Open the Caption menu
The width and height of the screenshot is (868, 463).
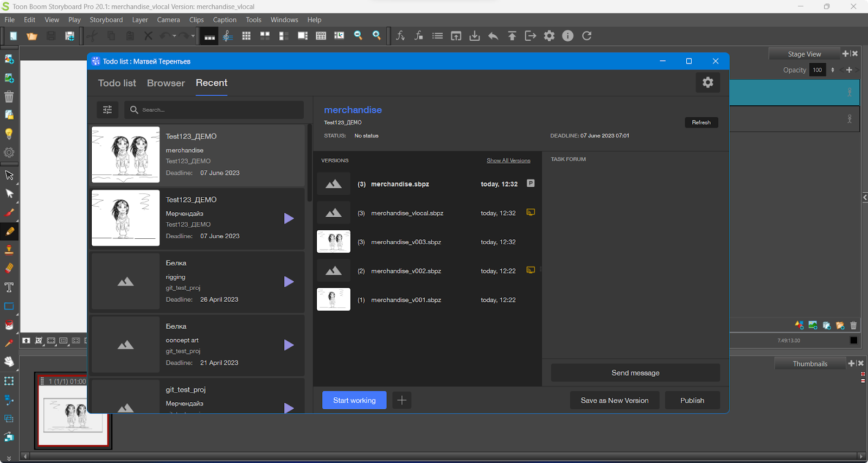coord(225,20)
